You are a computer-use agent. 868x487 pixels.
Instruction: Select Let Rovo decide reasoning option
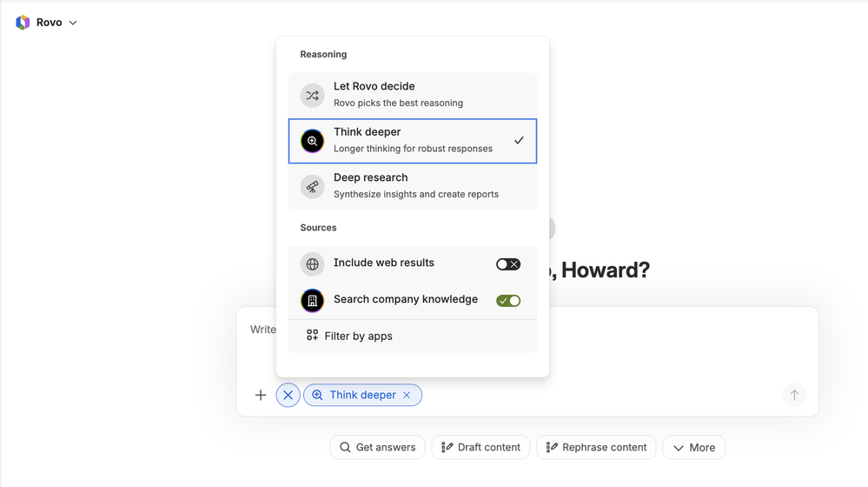tap(413, 95)
